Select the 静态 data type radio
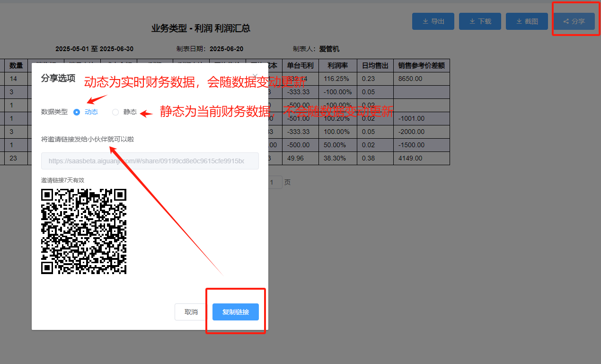This screenshot has width=601, height=364. (x=115, y=112)
